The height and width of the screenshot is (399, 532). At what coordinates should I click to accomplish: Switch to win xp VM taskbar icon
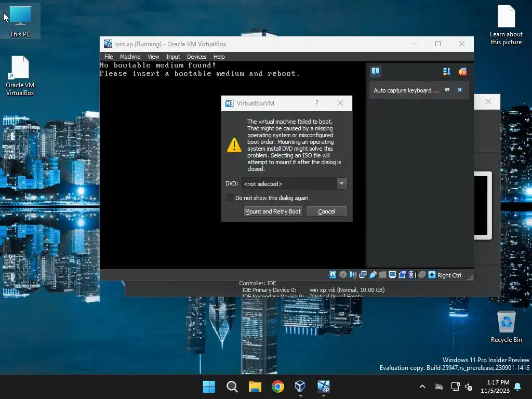click(x=323, y=387)
